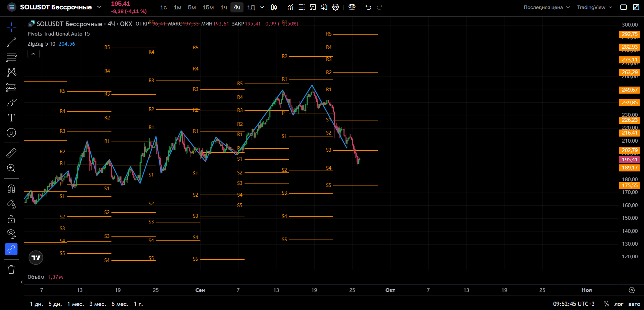644x310 pixels.
Task: Toggle the лог scale button
Action: [619, 304]
